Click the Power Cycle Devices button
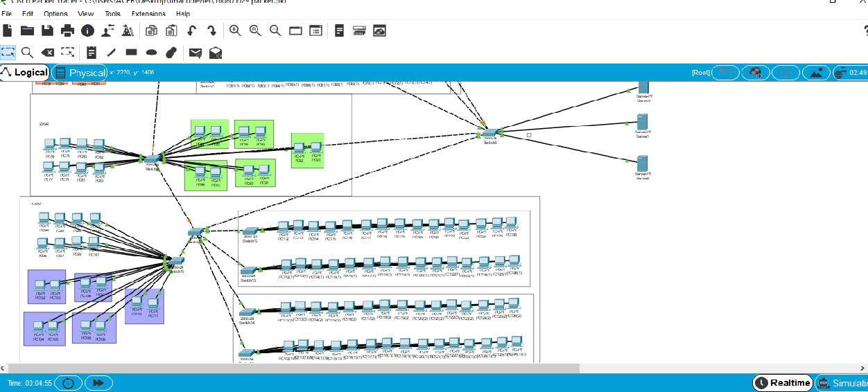 pos(68,383)
